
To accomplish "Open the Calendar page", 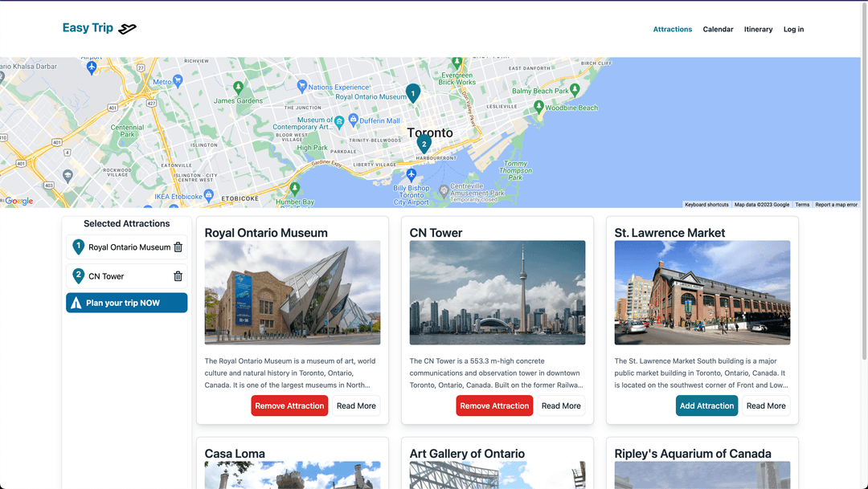I will click(x=718, y=30).
